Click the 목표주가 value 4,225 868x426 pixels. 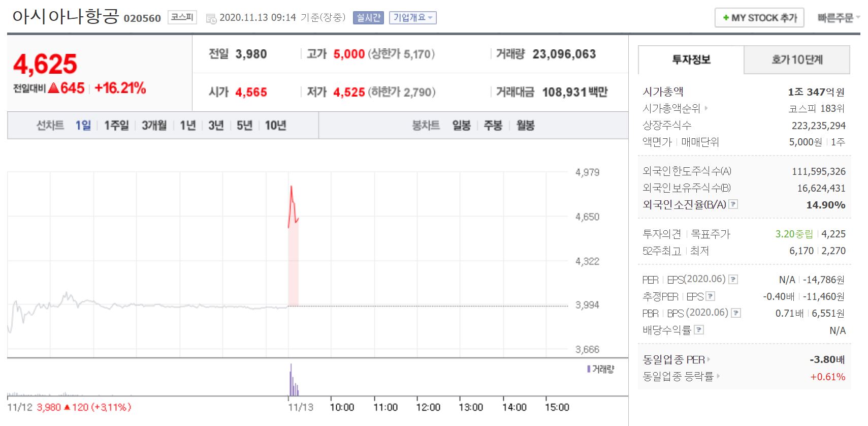833,234
